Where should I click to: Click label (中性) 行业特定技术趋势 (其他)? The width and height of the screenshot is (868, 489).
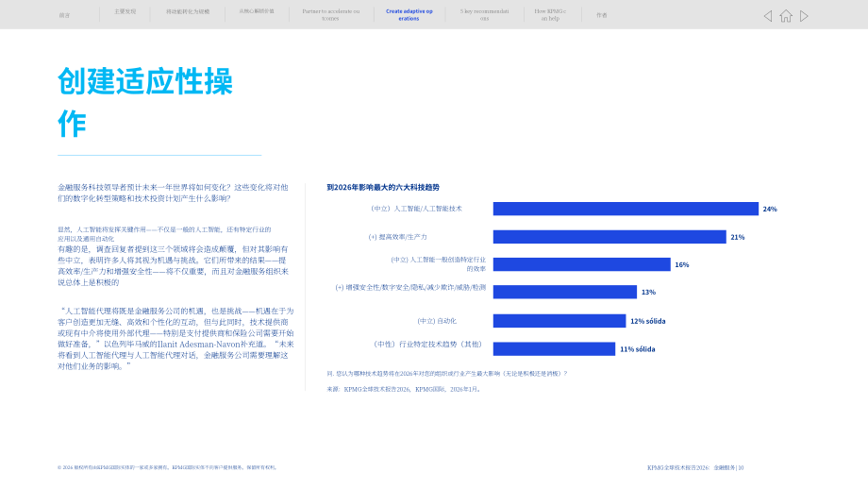(x=428, y=344)
